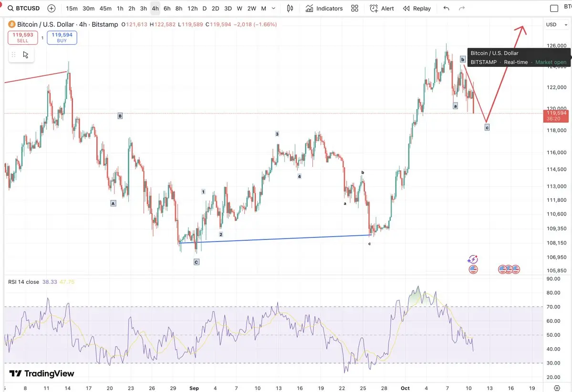Select the 6h timeframe

pyautogui.click(x=167, y=9)
